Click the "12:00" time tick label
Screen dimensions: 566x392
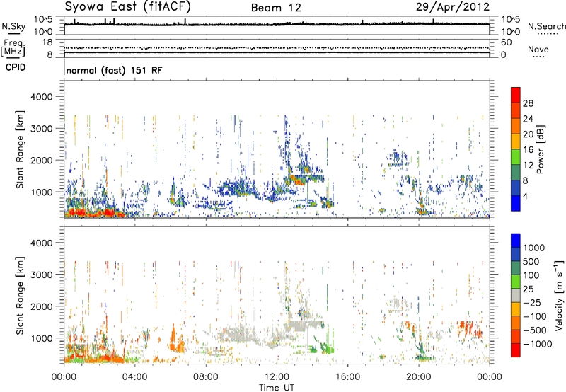pyautogui.click(x=277, y=377)
